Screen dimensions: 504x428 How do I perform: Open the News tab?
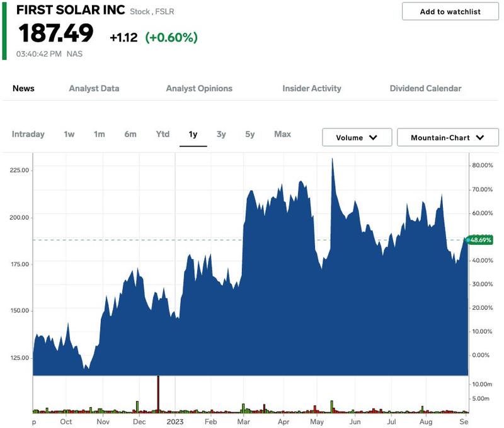click(23, 88)
